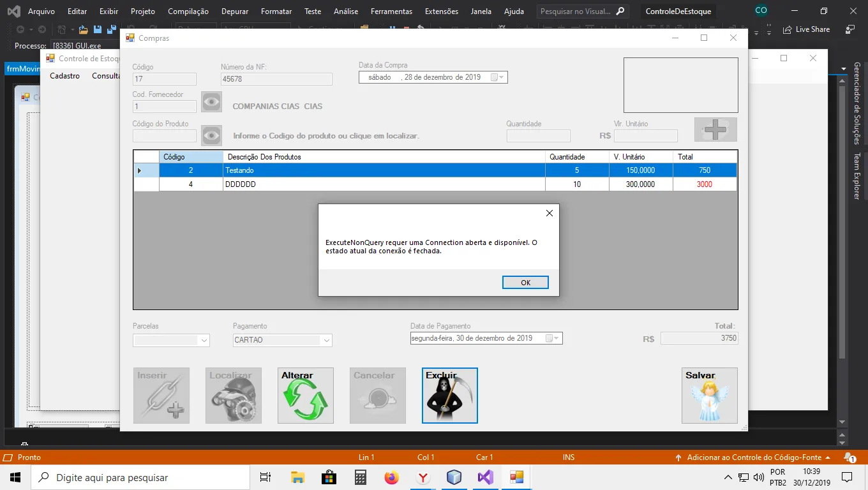The height and width of the screenshot is (490, 868).
Task: Open the Data da Compra calendar dropdown
Action: (498, 77)
